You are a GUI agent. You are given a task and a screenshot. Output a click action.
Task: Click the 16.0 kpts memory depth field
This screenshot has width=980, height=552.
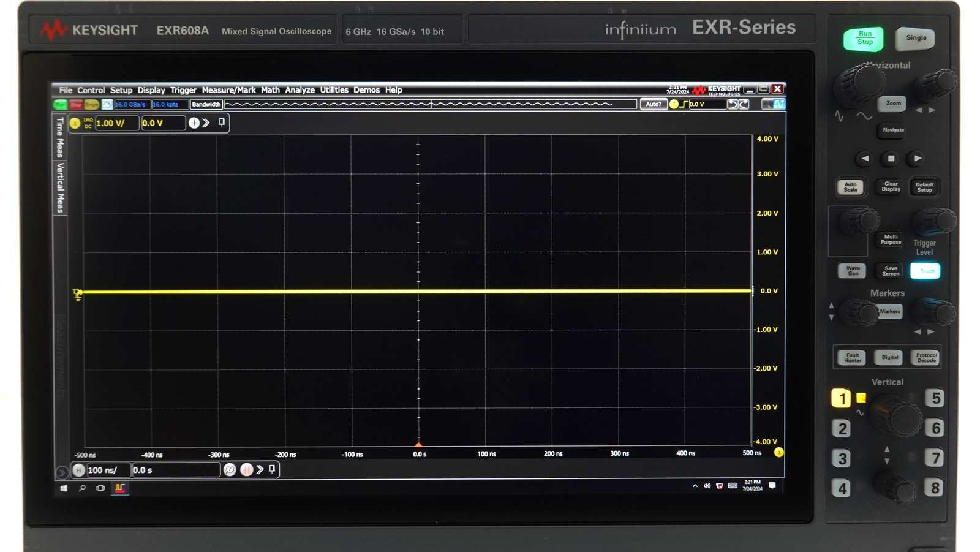click(169, 105)
